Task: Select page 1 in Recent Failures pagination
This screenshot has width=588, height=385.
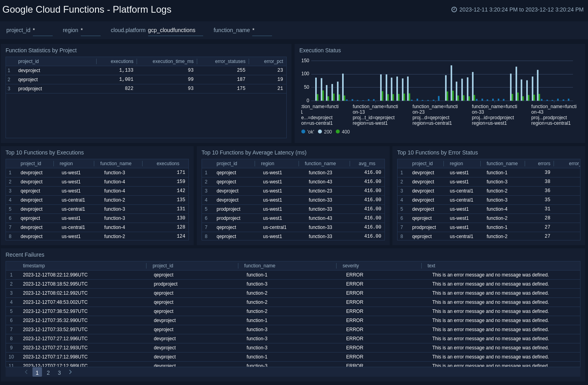Action: (37, 372)
